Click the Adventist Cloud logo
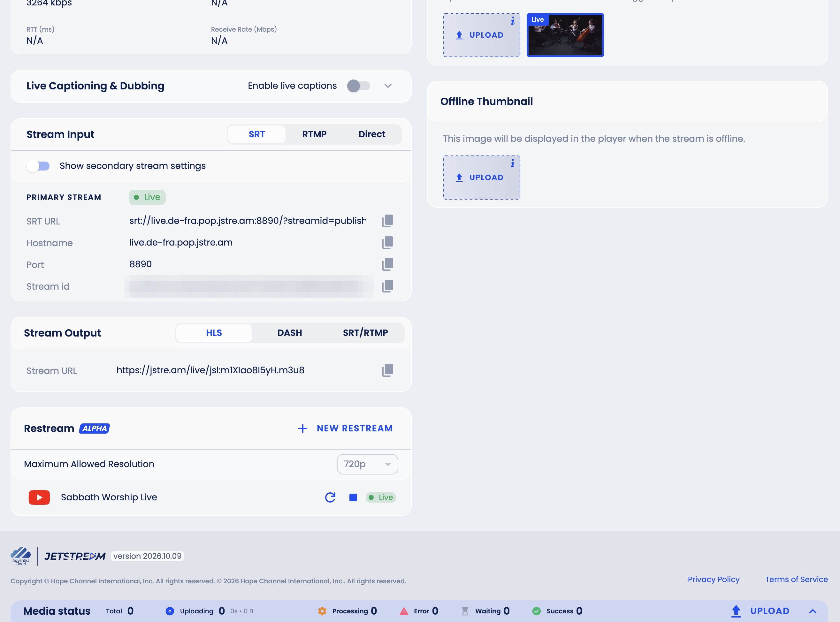 point(21,556)
